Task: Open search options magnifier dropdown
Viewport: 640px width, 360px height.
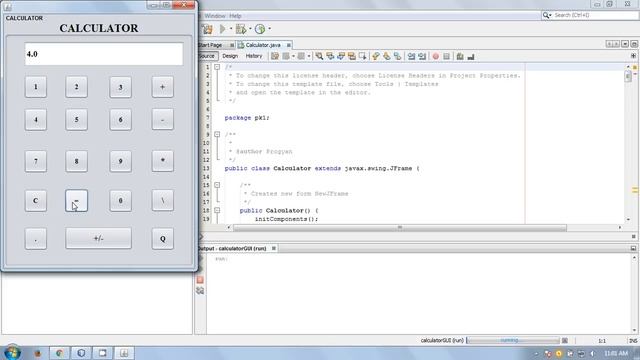Action: tap(547, 15)
